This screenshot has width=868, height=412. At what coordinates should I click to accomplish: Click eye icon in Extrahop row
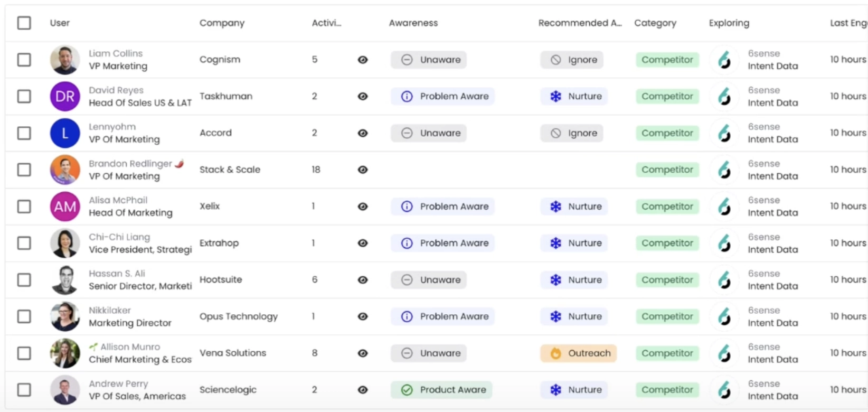click(x=363, y=243)
